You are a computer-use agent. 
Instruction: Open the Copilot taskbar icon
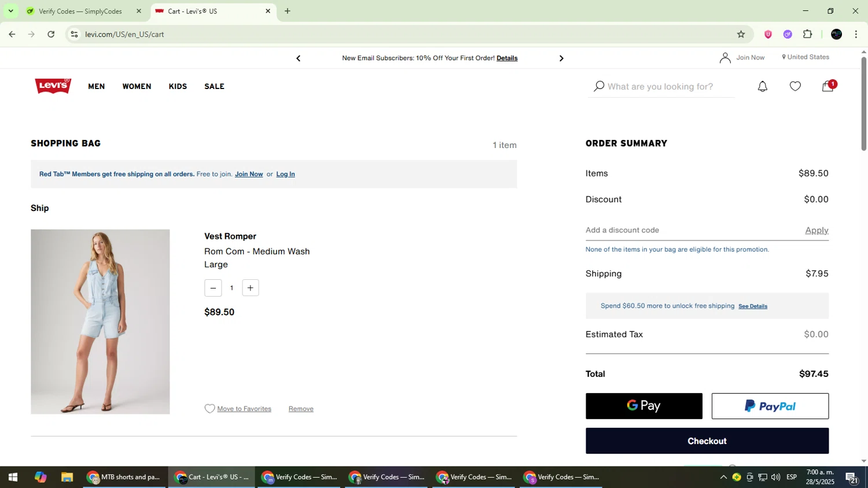[40, 477]
